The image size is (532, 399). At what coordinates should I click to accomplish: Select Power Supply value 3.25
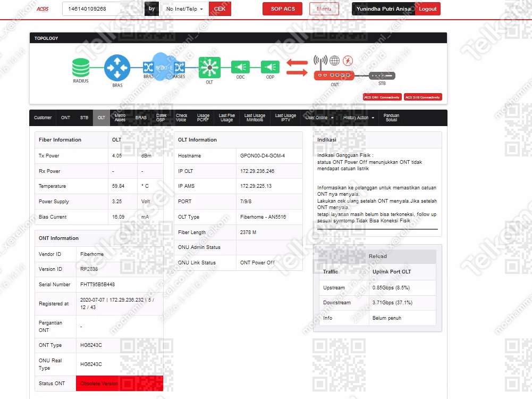[x=117, y=202]
